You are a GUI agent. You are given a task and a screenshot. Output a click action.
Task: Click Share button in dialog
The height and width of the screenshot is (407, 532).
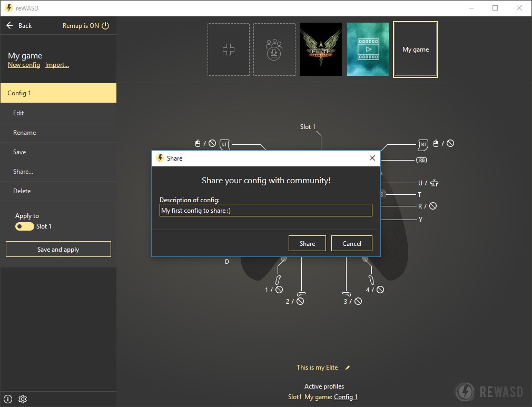pos(307,244)
